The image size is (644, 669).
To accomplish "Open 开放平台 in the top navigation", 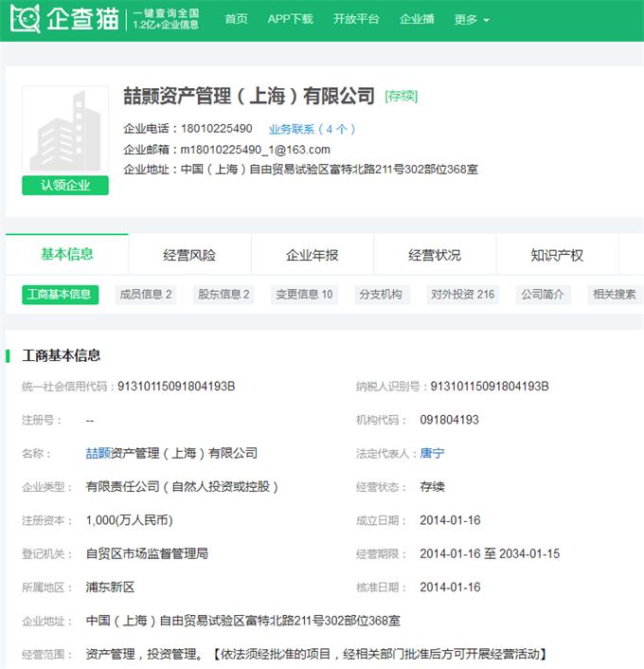I will [x=356, y=19].
